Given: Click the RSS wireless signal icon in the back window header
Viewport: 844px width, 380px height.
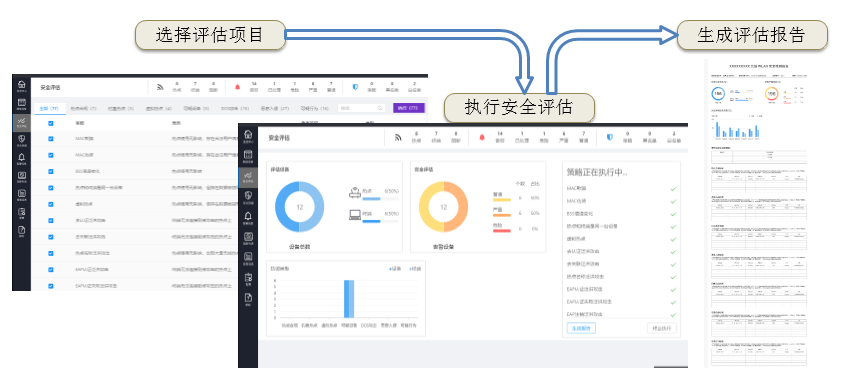Looking at the screenshot, I should (x=160, y=87).
